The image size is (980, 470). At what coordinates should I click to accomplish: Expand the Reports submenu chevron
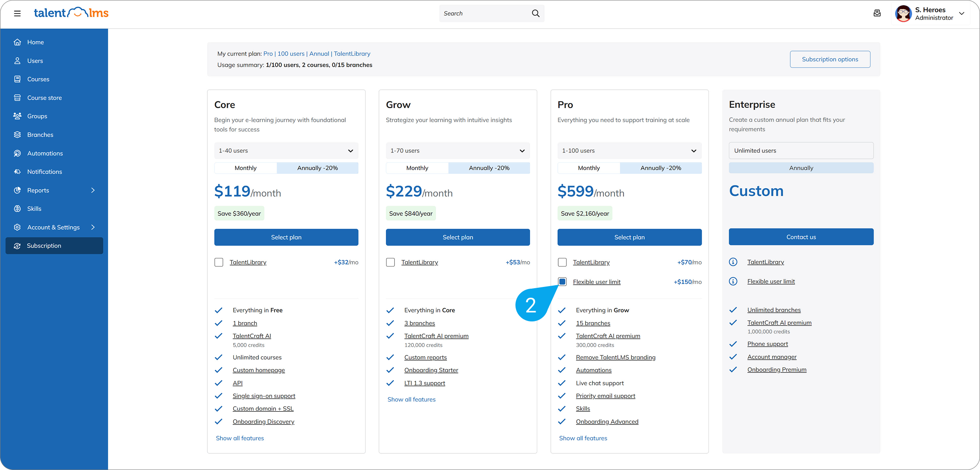(x=93, y=190)
